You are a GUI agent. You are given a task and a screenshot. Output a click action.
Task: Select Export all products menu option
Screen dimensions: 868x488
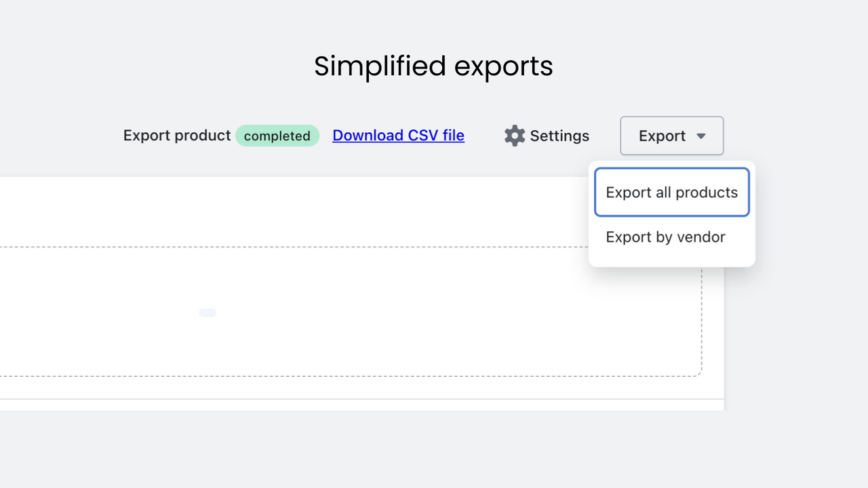point(672,192)
